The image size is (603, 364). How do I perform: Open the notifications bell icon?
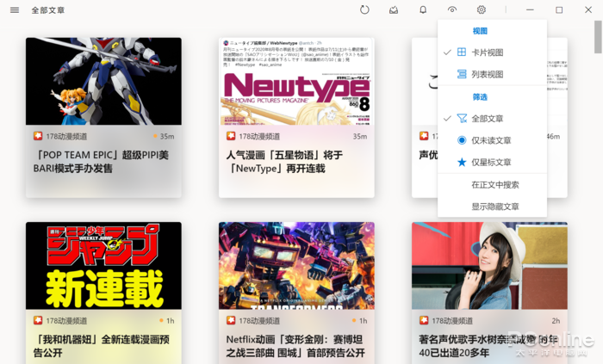coord(423,10)
